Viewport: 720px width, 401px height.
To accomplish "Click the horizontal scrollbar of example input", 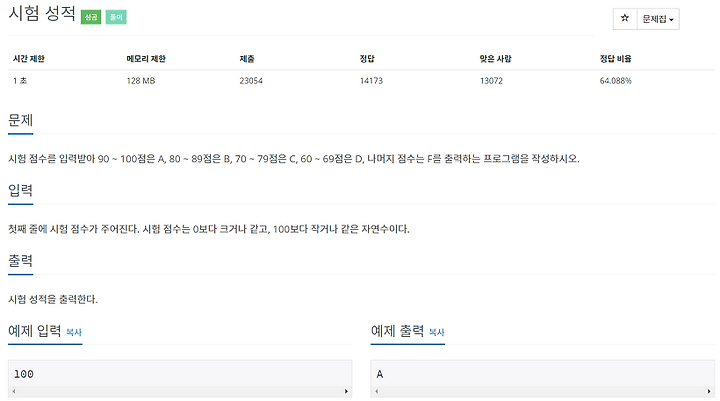I will coord(180,391).
